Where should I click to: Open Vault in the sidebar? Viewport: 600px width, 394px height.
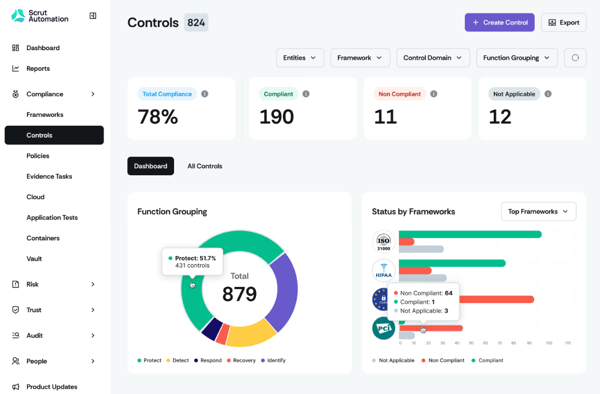(34, 259)
